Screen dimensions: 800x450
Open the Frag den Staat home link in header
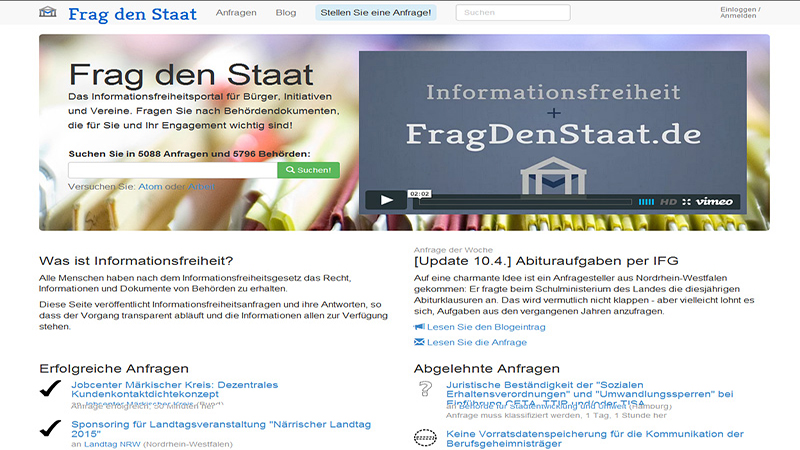tap(132, 14)
